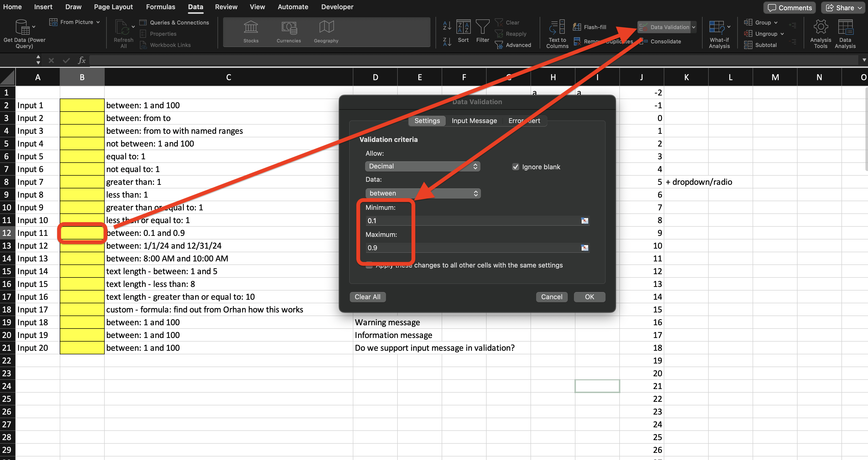Screen dimensions: 868x460
Task: Expand the Data Validation ribbon dropdown arrow
Action: [693, 27]
